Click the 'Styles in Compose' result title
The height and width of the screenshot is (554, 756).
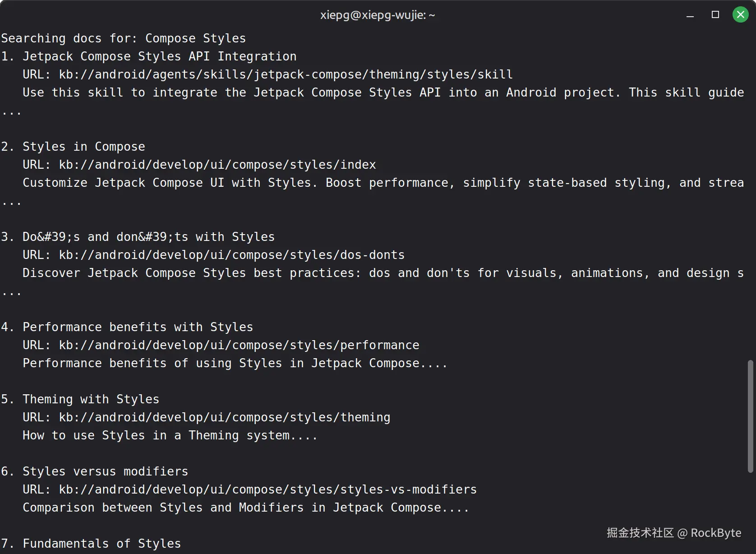[84, 147]
